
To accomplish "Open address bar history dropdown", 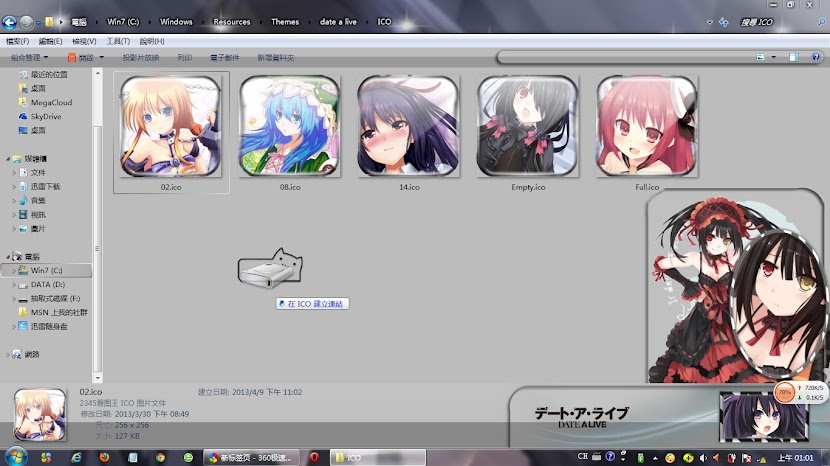I will (x=709, y=22).
